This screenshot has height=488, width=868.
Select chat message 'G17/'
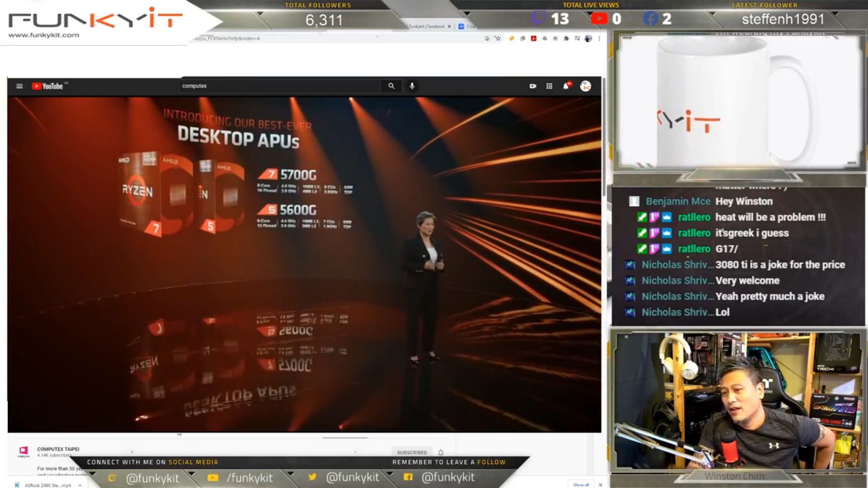tap(726, 249)
